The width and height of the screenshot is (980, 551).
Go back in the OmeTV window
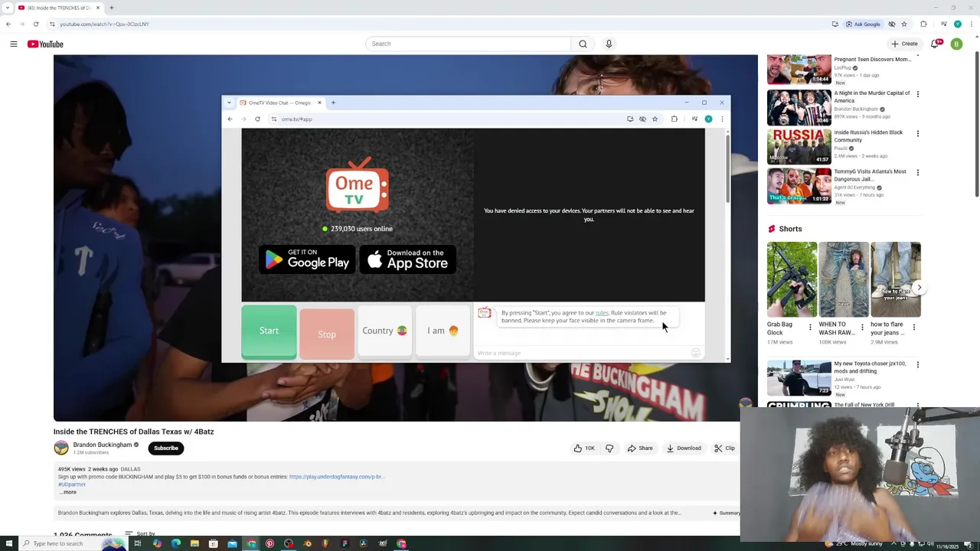[x=230, y=119]
